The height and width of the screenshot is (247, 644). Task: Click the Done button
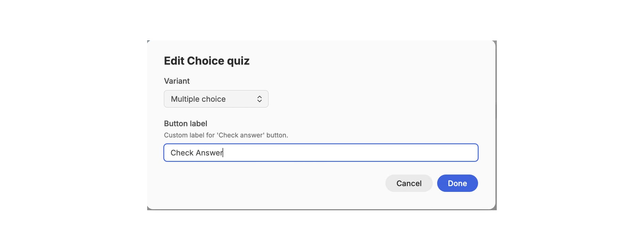point(457,183)
